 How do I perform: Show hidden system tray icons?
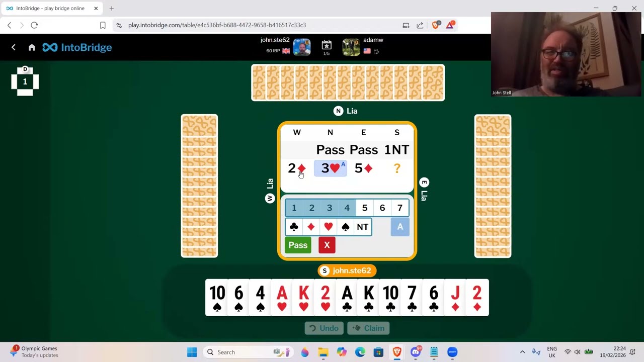pos(522,352)
